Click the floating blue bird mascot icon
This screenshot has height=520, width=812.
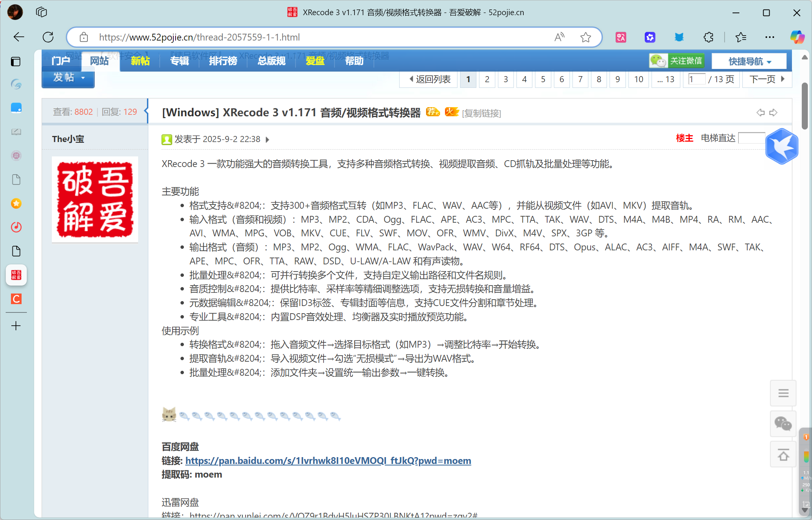[782, 146]
